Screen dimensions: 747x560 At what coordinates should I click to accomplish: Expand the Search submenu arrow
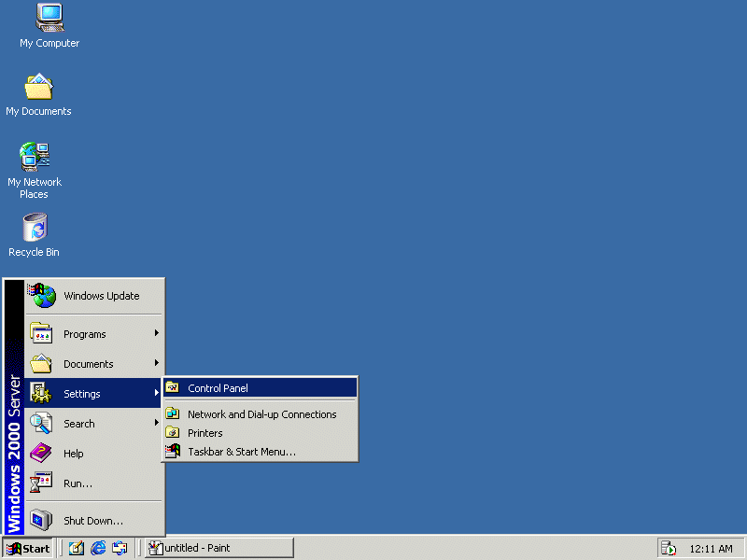pyautogui.click(x=156, y=423)
